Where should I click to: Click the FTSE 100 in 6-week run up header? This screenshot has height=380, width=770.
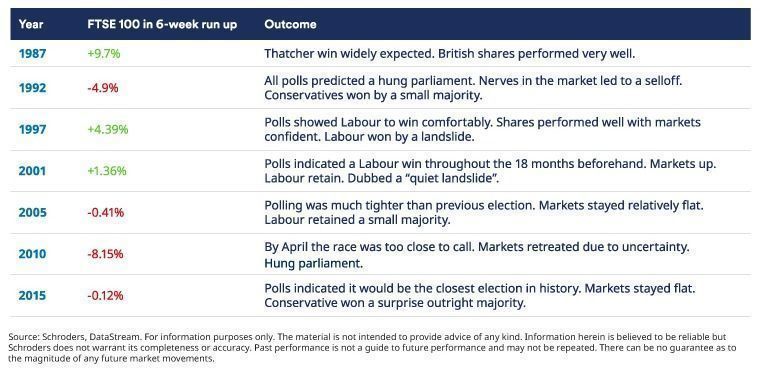162,24
